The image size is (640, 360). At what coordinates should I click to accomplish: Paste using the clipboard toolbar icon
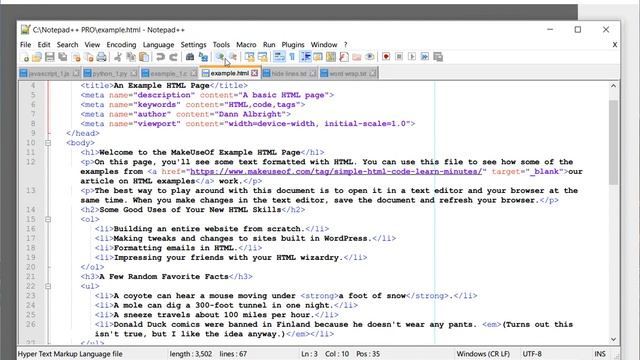[144, 57]
